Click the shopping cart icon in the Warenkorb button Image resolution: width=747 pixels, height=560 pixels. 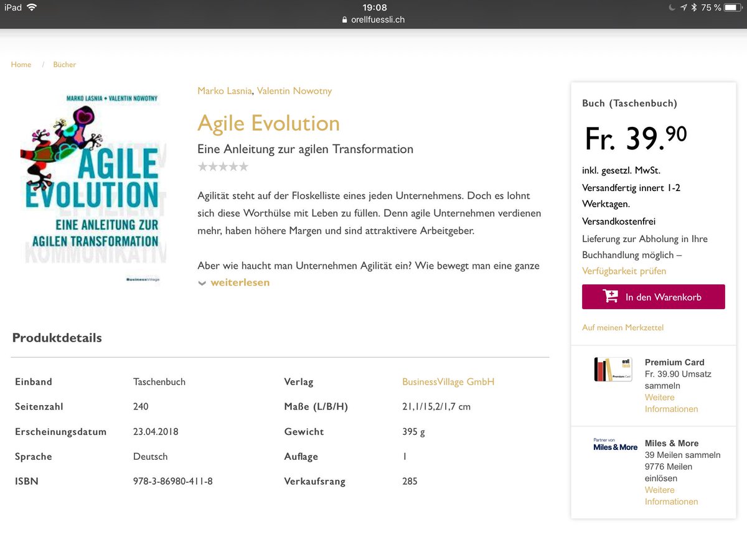[610, 297]
